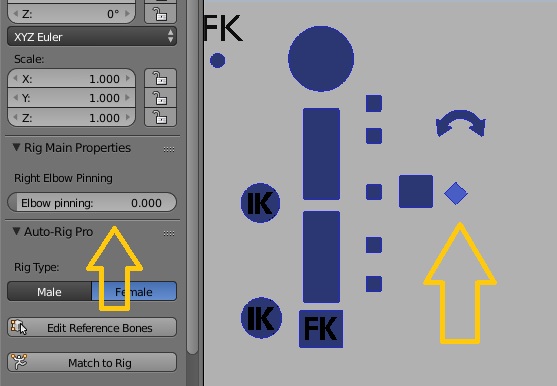
Task: Click the upper IK circle button
Action: click(260, 203)
